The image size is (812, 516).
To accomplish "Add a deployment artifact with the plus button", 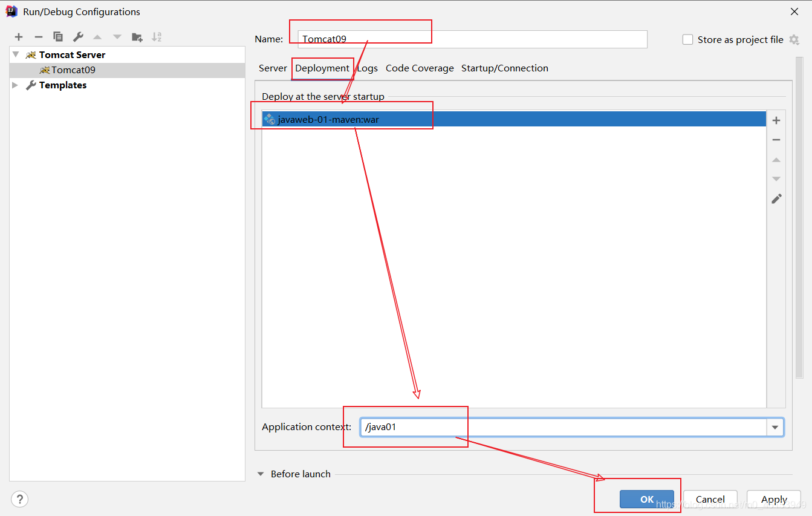I will click(x=776, y=120).
